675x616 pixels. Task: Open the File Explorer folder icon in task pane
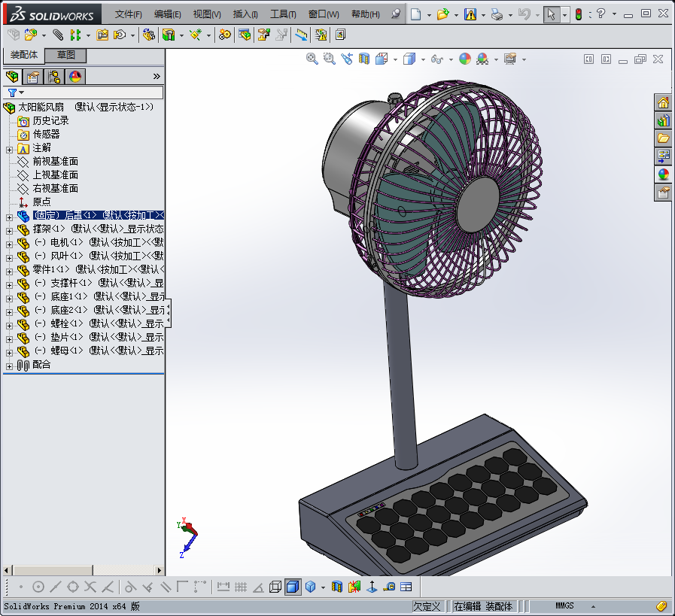[663, 138]
